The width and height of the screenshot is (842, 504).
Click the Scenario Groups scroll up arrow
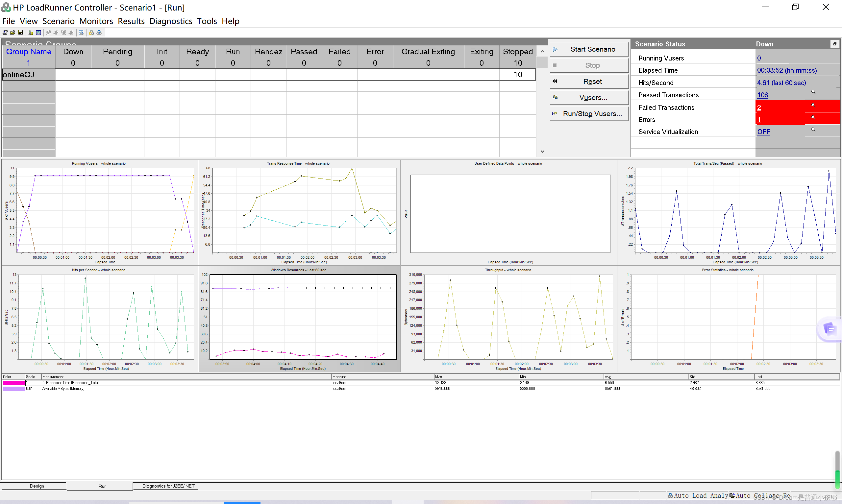pos(542,52)
